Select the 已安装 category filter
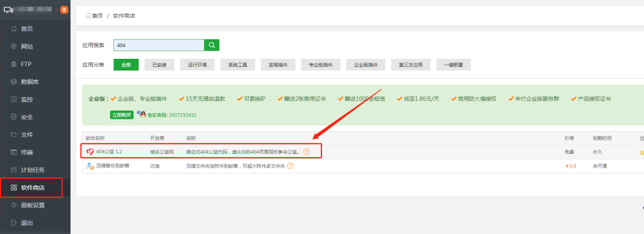Image resolution: width=644 pixels, height=234 pixels. 159,65
